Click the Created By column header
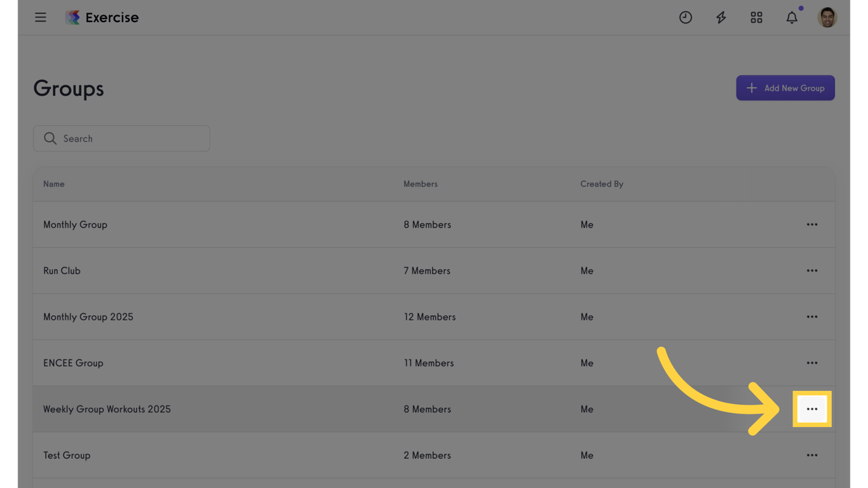Screen dimensions: 868x488 point(602,184)
